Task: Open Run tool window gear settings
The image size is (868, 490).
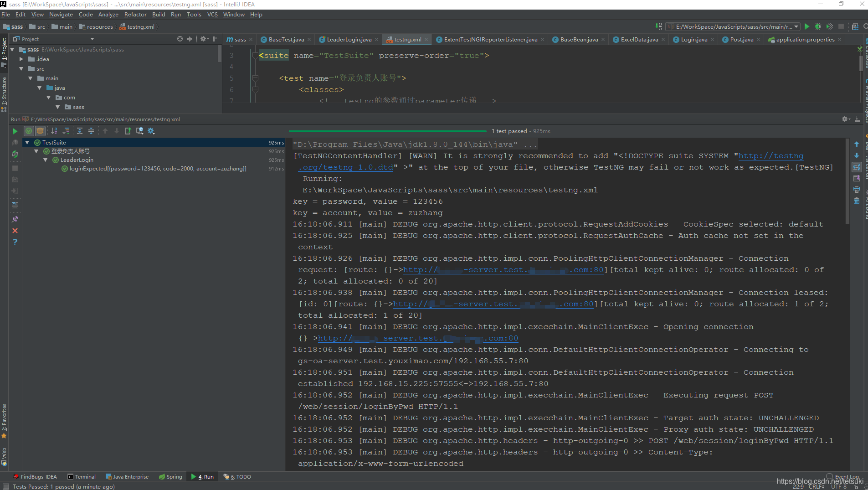Action: point(846,119)
